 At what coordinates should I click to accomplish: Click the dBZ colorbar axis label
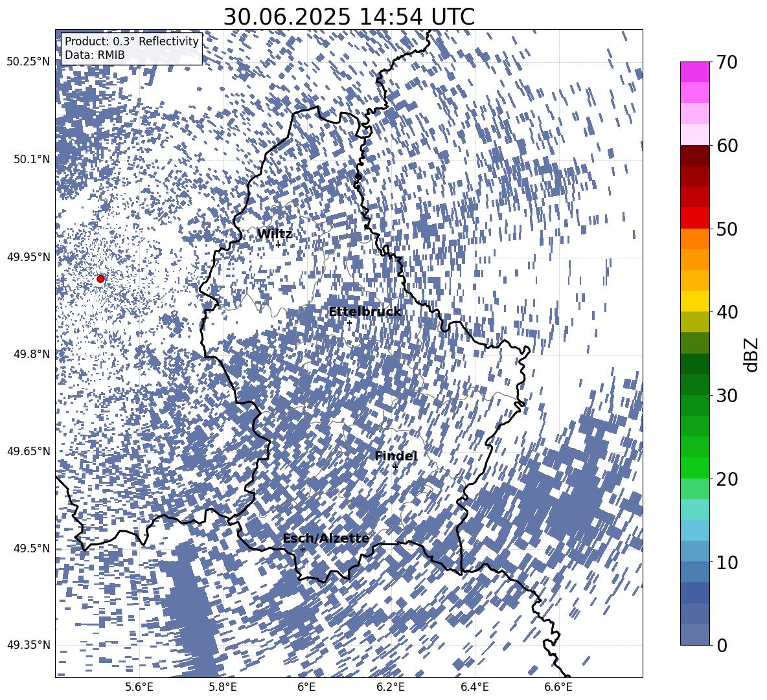click(x=750, y=354)
